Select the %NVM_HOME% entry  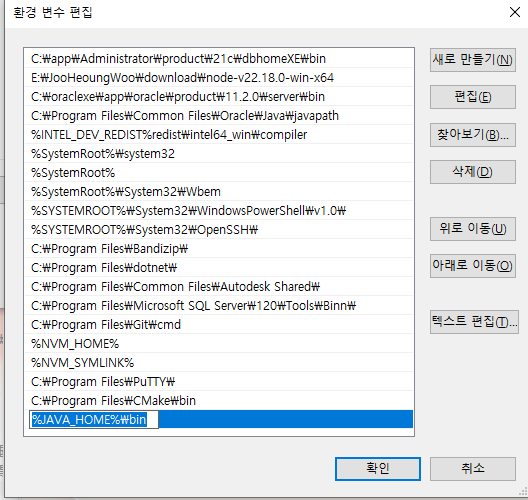[x=219, y=344]
